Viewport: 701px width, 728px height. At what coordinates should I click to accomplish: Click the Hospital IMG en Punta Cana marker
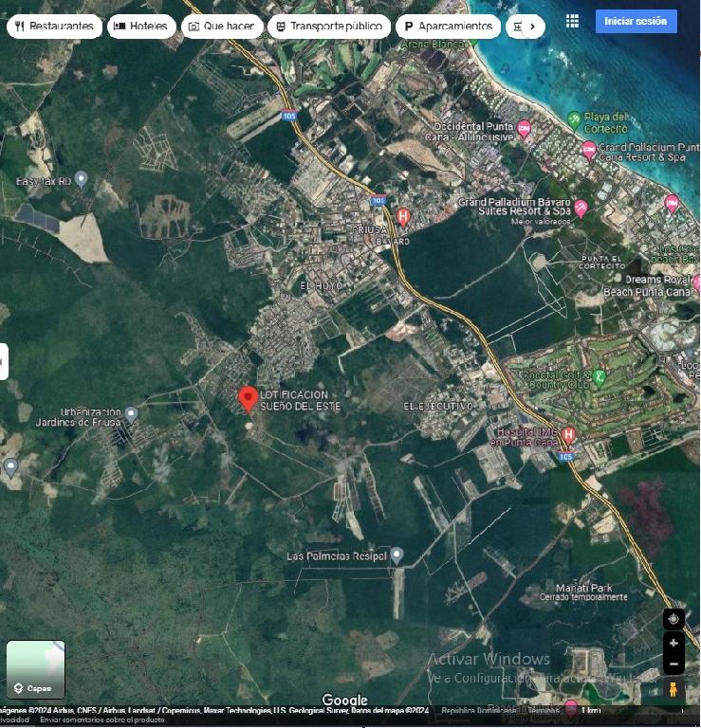point(568,435)
